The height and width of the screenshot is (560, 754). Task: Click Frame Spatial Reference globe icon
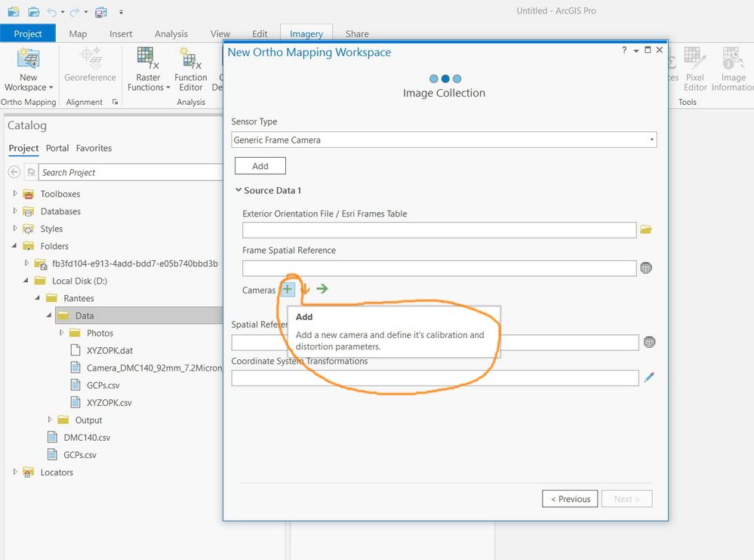click(646, 268)
